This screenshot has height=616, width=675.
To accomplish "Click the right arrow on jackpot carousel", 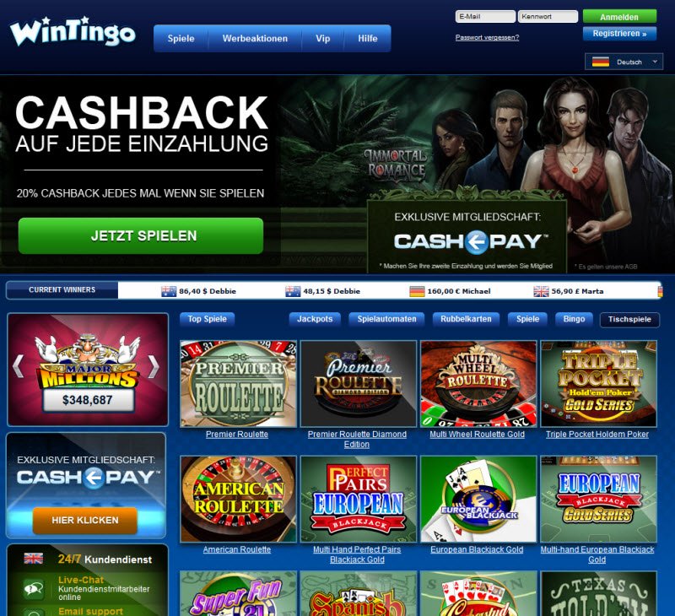I will [x=154, y=366].
